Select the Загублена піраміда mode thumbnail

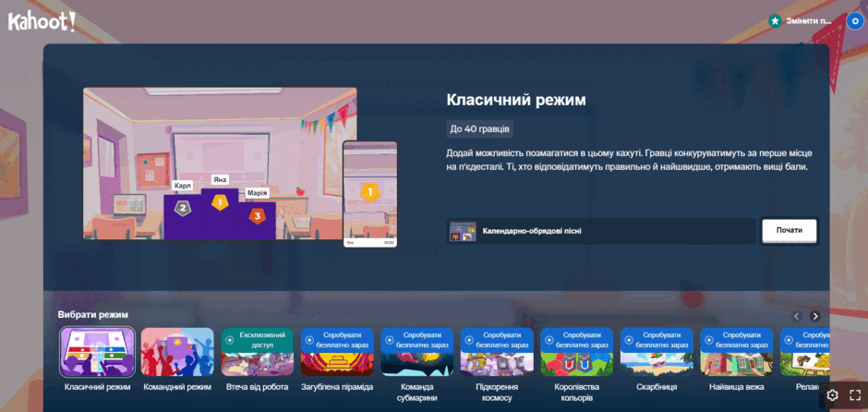point(337,352)
